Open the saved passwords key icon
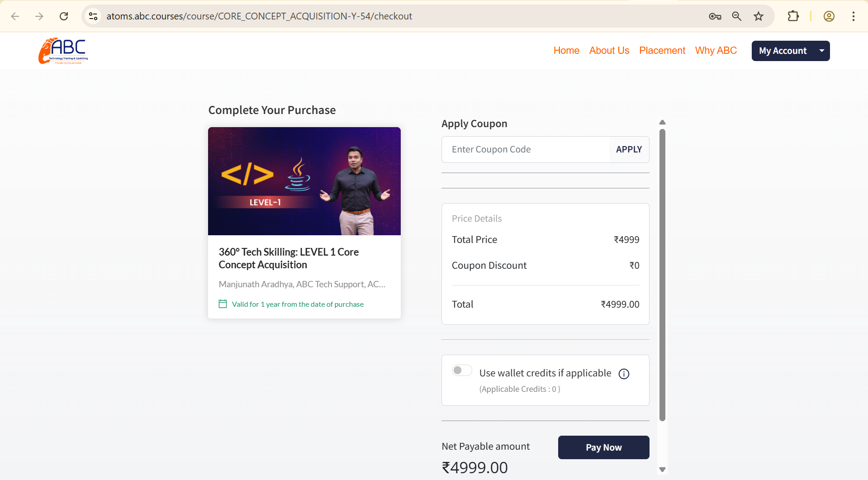Image resolution: width=868 pixels, height=480 pixels. coord(715,16)
